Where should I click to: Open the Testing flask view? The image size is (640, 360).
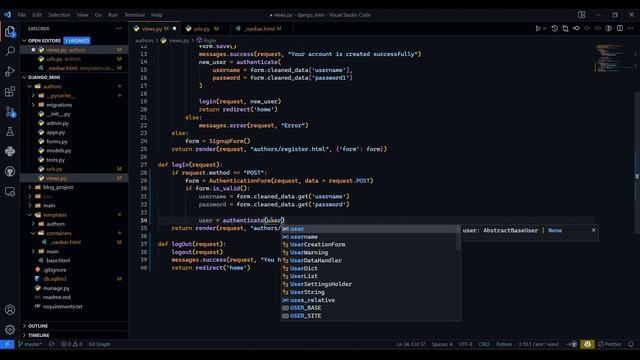10,131
